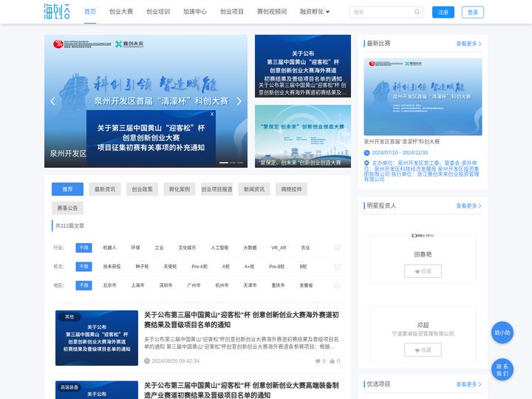Expand the 轮次 filter row
532x399 pixels.
337,267
